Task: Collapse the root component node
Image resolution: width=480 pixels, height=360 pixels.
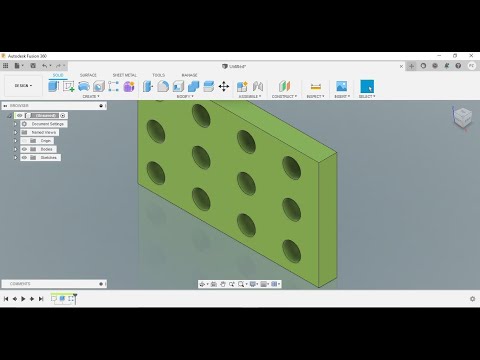Action: coord(9,116)
